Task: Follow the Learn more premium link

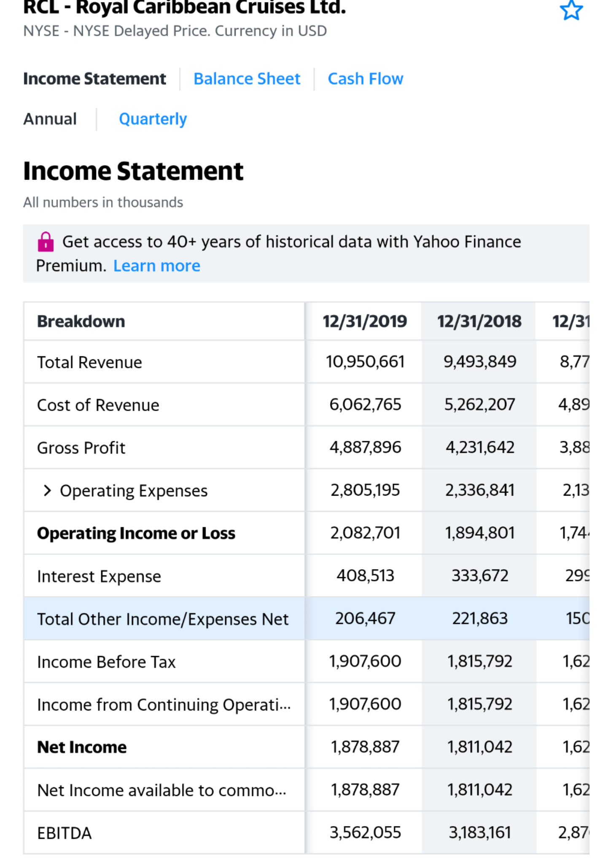Action: coord(157,266)
